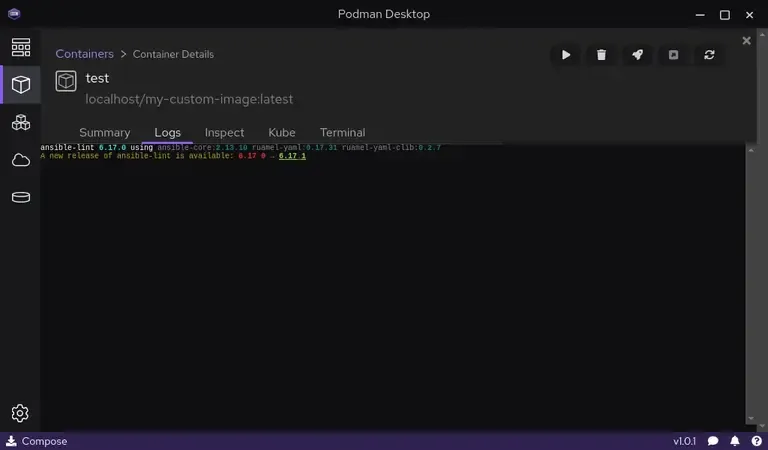Switch to the Kube tab
This screenshot has width=768, height=450.
282,133
